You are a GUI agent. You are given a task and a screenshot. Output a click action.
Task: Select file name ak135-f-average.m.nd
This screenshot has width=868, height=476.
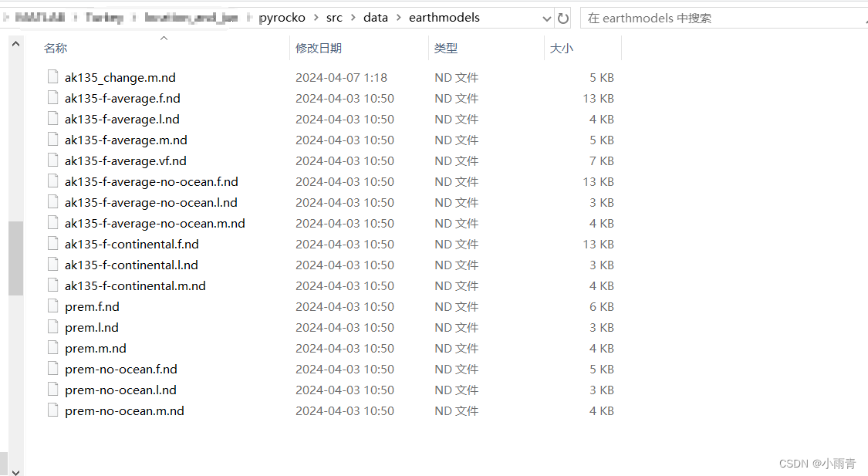click(126, 140)
